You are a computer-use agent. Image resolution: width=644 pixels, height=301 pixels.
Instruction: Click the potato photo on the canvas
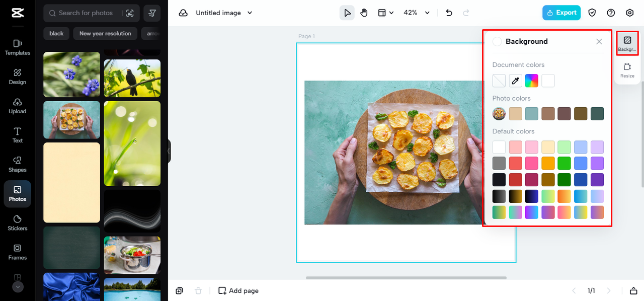click(393, 153)
